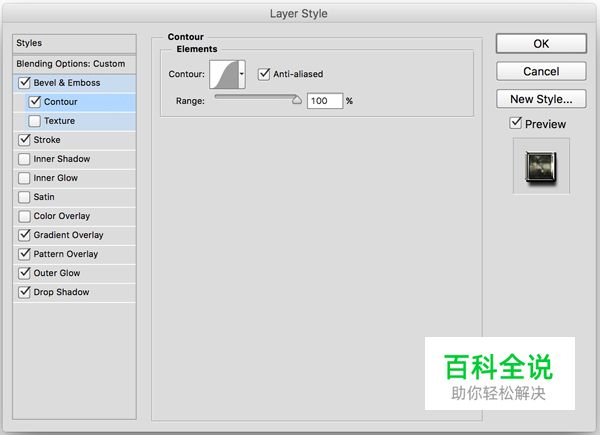This screenshot has height=435, width=600.
Task: Open the Drop Shadow settings label
Action: [x=61, y=292]
